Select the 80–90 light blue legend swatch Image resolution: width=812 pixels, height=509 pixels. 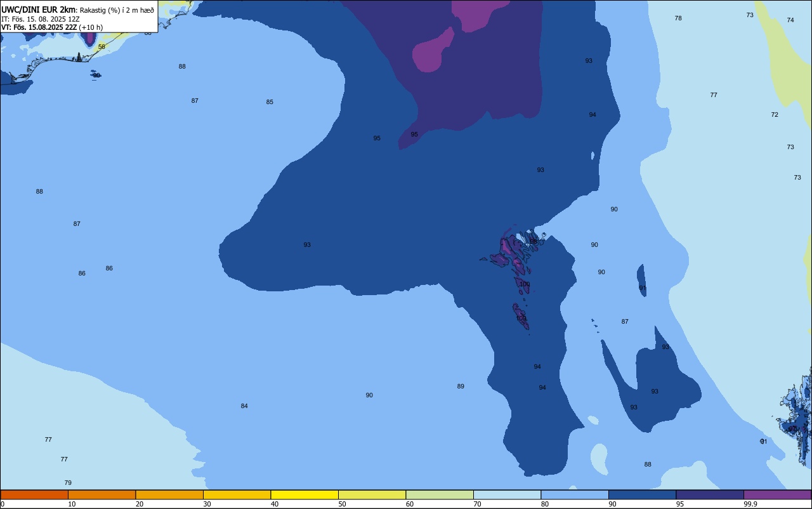[x=575, y=494]
